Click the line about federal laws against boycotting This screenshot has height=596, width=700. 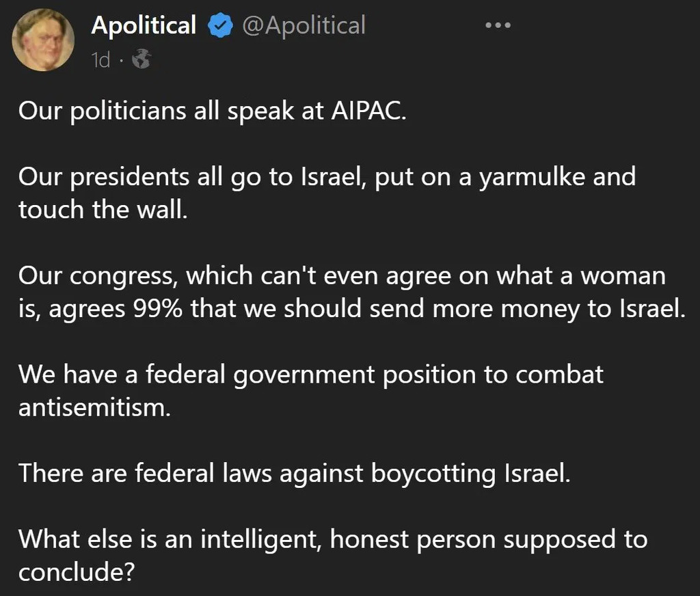294,473
